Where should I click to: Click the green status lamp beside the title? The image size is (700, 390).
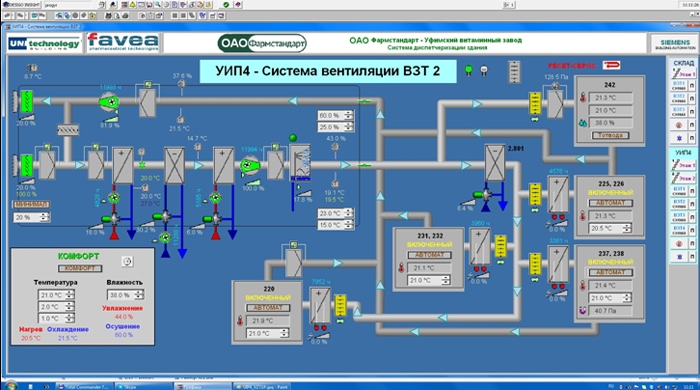tap(468, 70)
